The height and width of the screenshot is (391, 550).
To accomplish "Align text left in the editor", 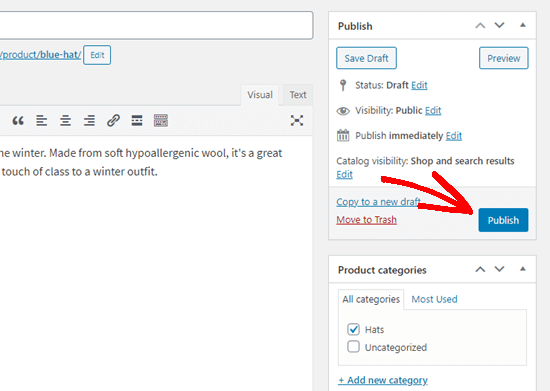I will (x=41, y=121).
